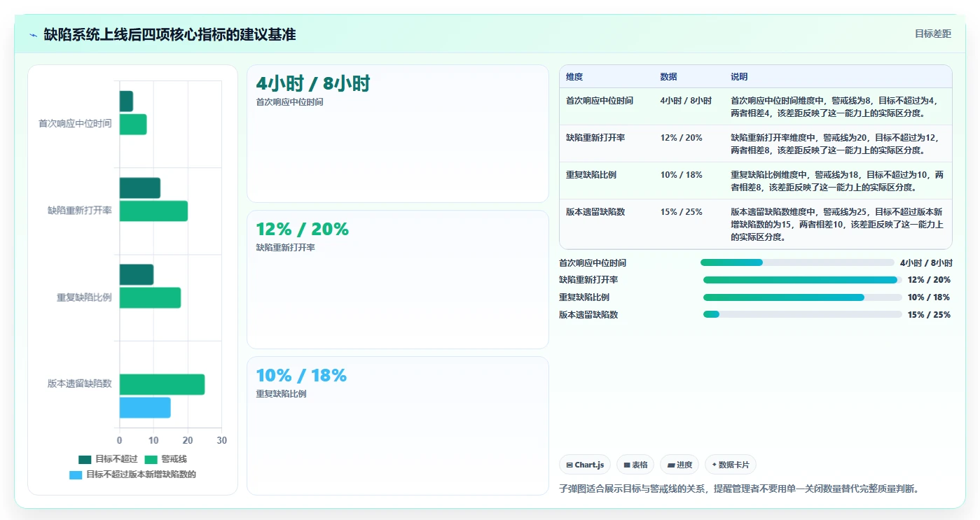Screen dimensions: 980x520
Task: Click the 12% / 20% cell in the table
Action: point(681,138)
